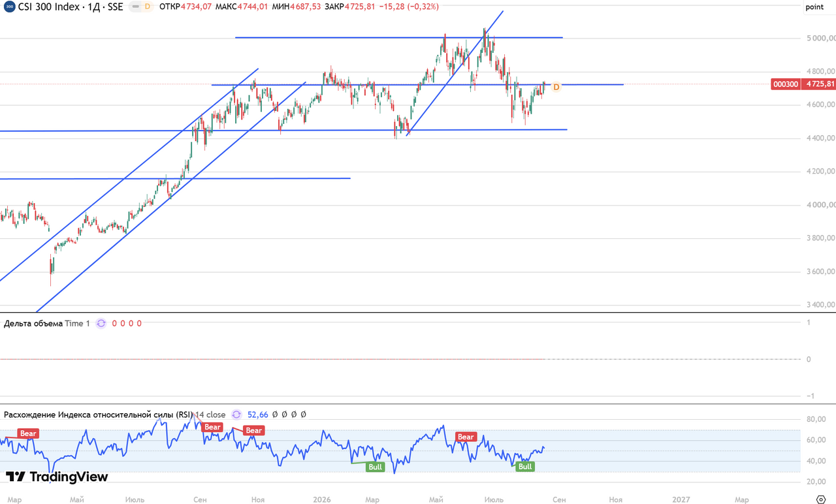Click the 4 400,00 price scale label
This screenshot has width=836, height=504.
pos(822,138)
